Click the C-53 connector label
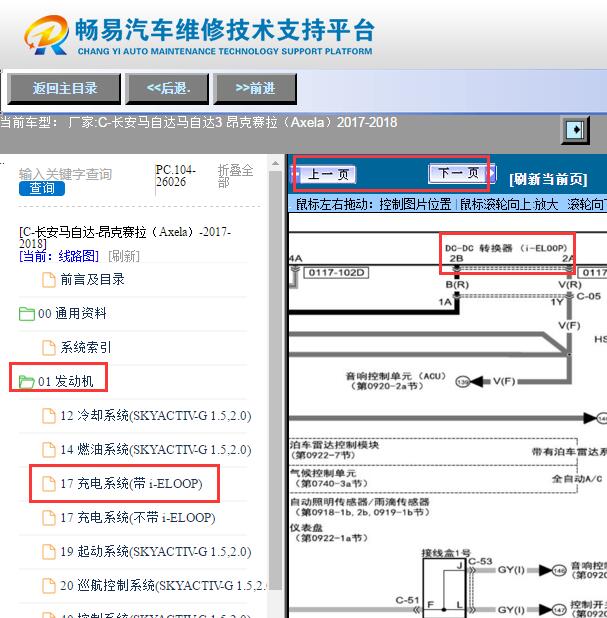The width and height of the screenshot is (607, 618). click(x=480, y=561)
